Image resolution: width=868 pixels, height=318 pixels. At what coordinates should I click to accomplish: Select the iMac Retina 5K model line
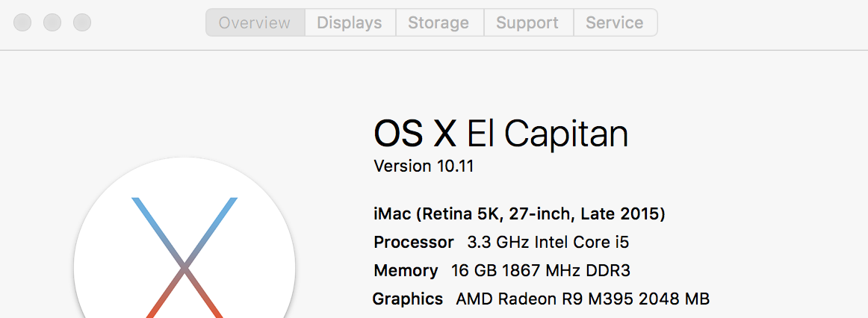519,214
